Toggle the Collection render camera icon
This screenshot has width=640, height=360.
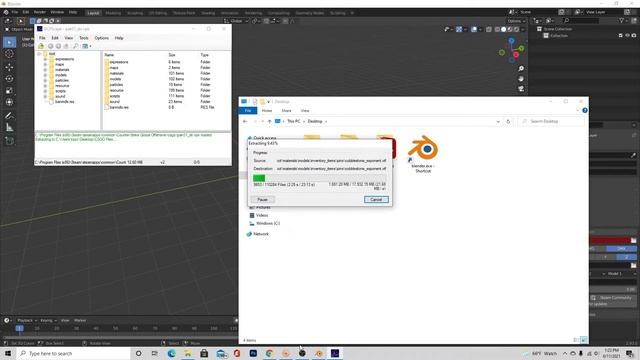[x=634, y=36]
